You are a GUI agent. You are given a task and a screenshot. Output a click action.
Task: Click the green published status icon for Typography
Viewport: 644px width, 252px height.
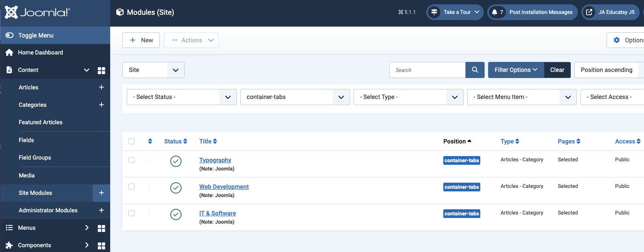pyautogui.click(x=176, y=161)
